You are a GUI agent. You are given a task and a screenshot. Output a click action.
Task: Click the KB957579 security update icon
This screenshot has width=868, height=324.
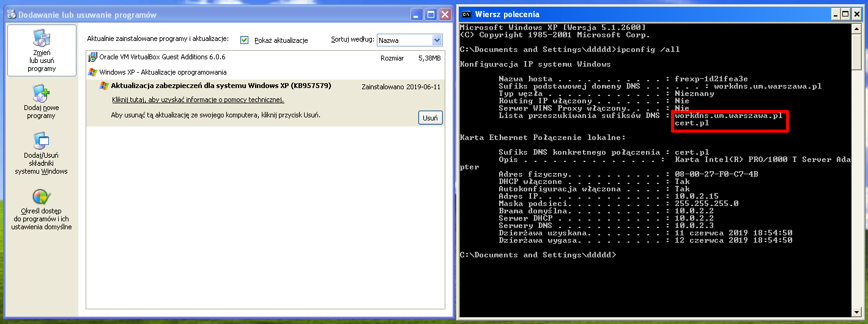(x=104, y=86)
